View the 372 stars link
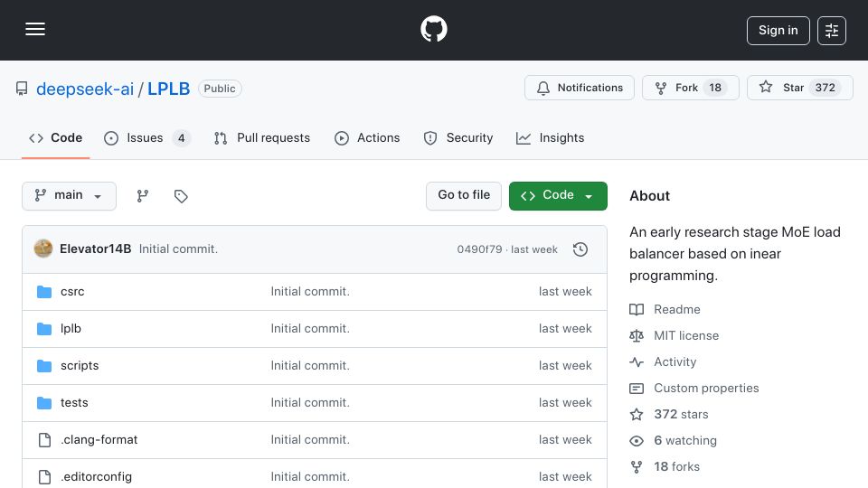The width and height of the screenshot is (868, 488). [x=669, y=415]
